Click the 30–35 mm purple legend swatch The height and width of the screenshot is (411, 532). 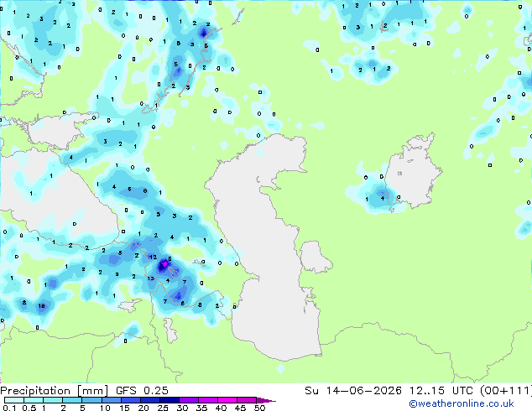point(189,400)
